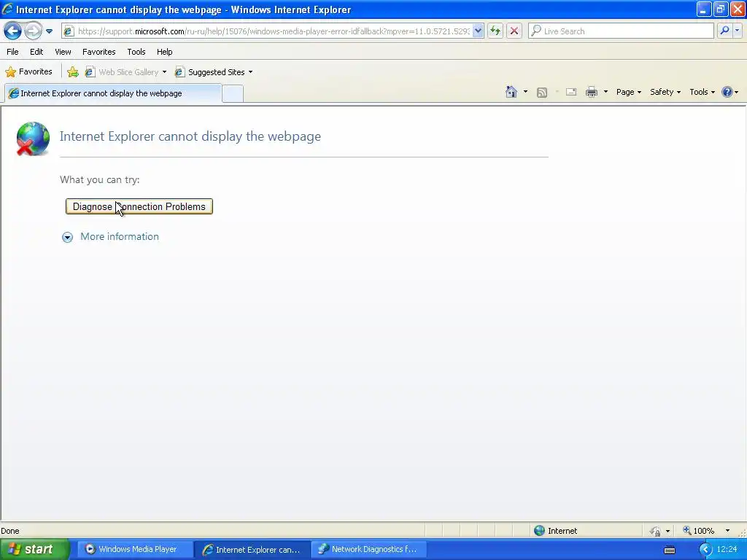Open the recent pages dropdown arrow
This screenshot has height=560, width=747.
tap(49, 31)
